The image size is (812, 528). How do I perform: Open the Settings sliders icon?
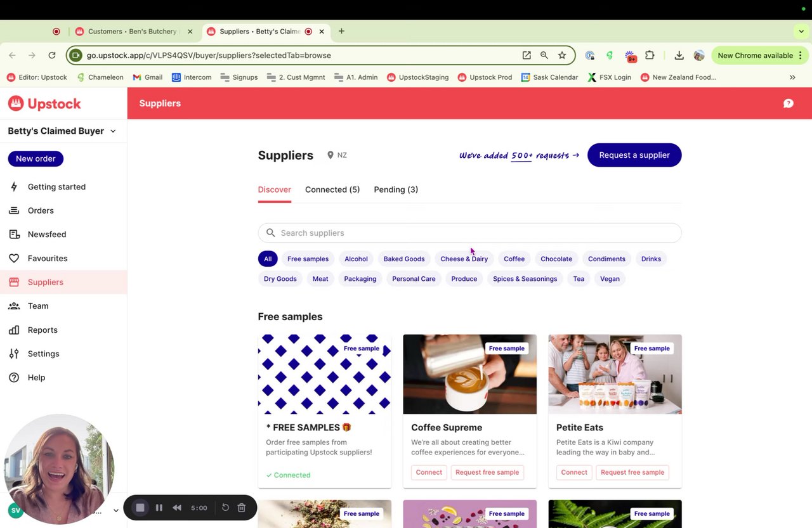point(14,354)
